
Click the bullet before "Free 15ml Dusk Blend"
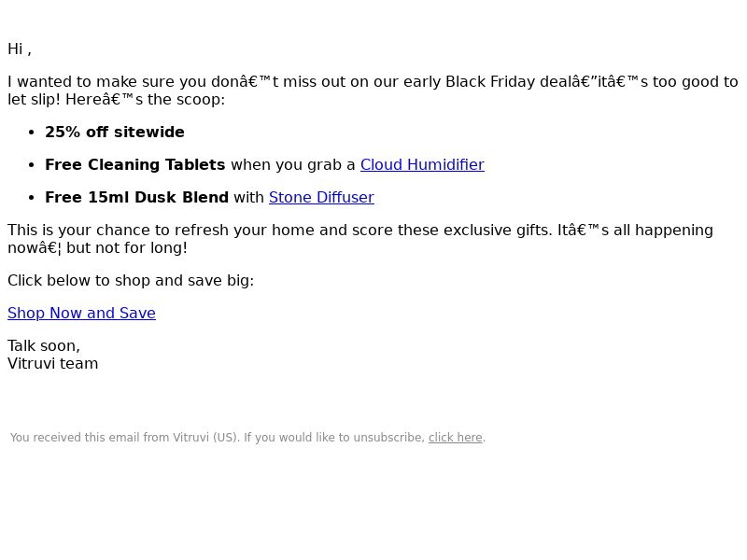[32, 198]
